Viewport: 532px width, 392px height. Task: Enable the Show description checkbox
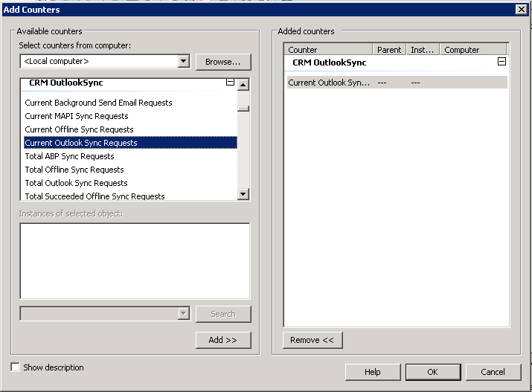click(x=16, y=367)
